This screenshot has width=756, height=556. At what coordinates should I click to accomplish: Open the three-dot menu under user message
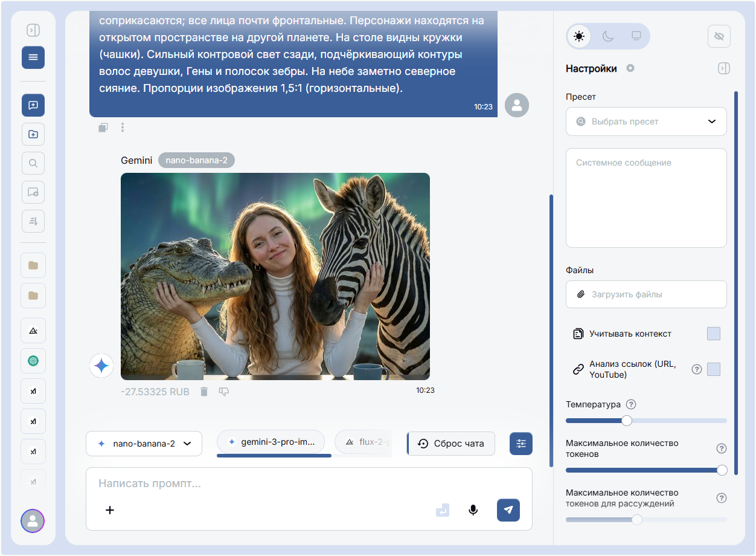(123, 128)
